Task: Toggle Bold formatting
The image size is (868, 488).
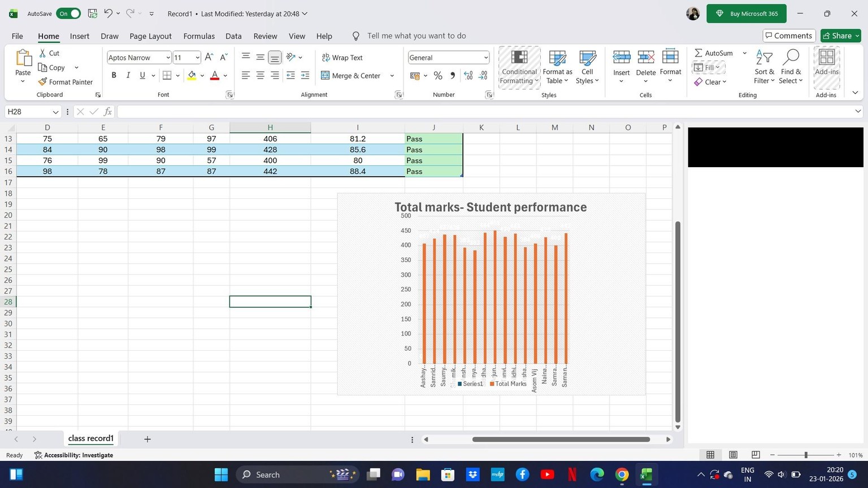Action: click(114, 75)
